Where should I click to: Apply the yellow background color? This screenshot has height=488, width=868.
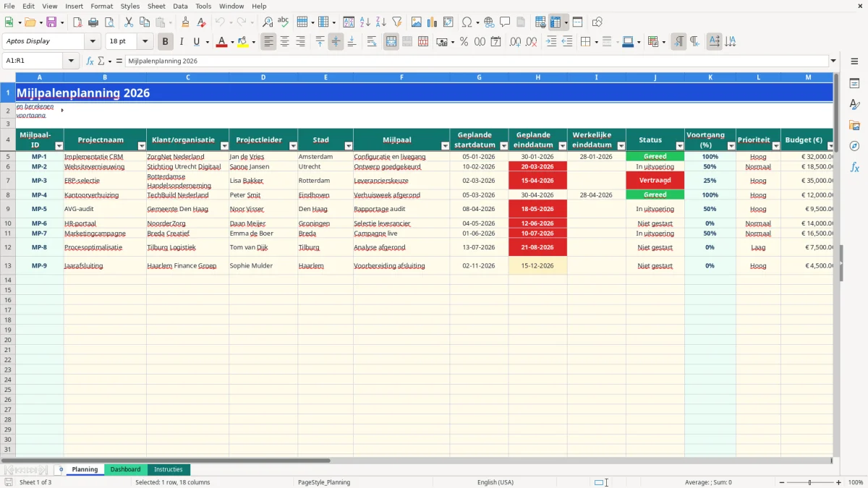[x=243, y=42]
